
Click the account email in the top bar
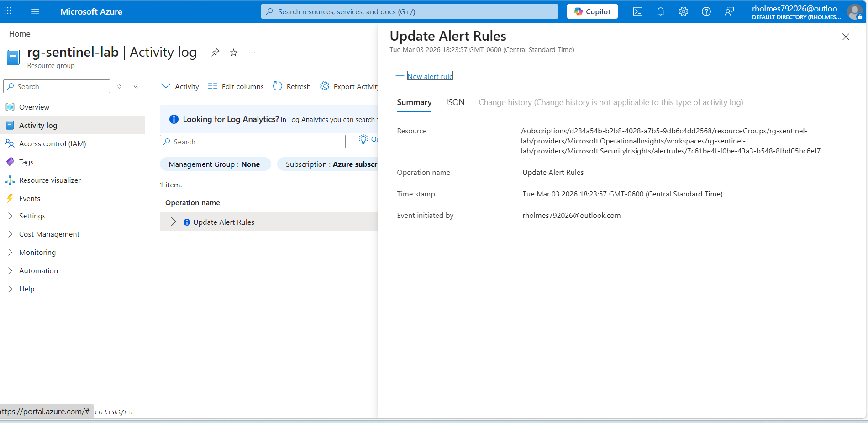point(797,9)
